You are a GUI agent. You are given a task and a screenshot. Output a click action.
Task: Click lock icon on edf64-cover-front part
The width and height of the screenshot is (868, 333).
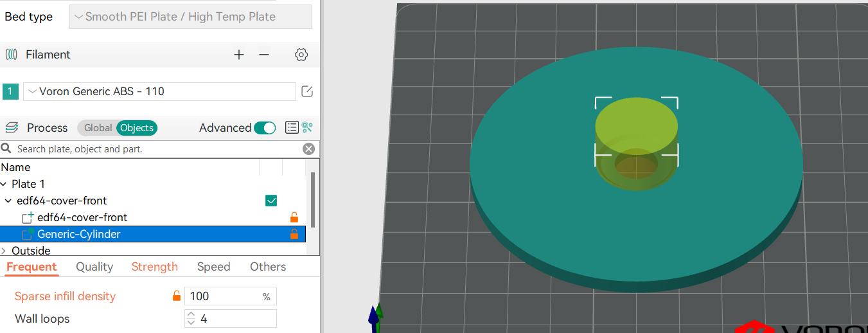294,217
